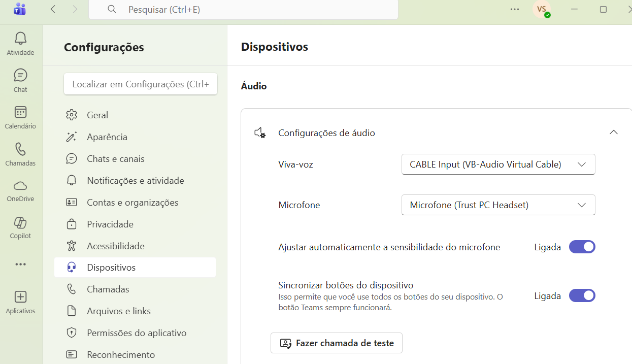
Task: Click the Áudio section heading
Action: 254,86
